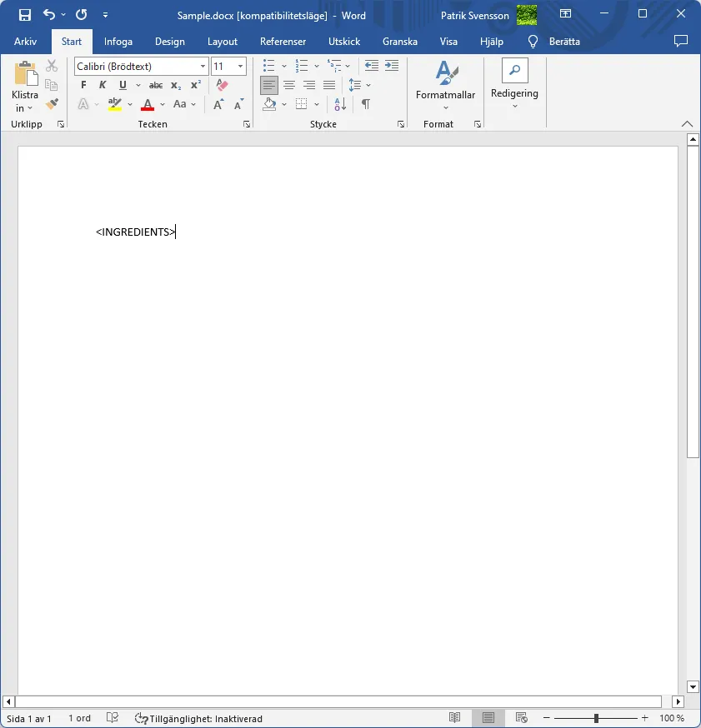Switch to the Referenser tab
The width and height of the screenshot is (701, 728).
coord(283,42)
